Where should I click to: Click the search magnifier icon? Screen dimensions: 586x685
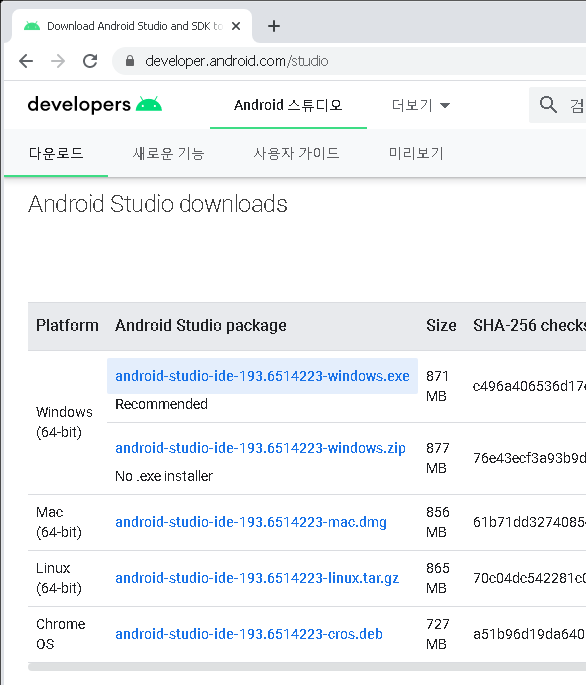548,105
